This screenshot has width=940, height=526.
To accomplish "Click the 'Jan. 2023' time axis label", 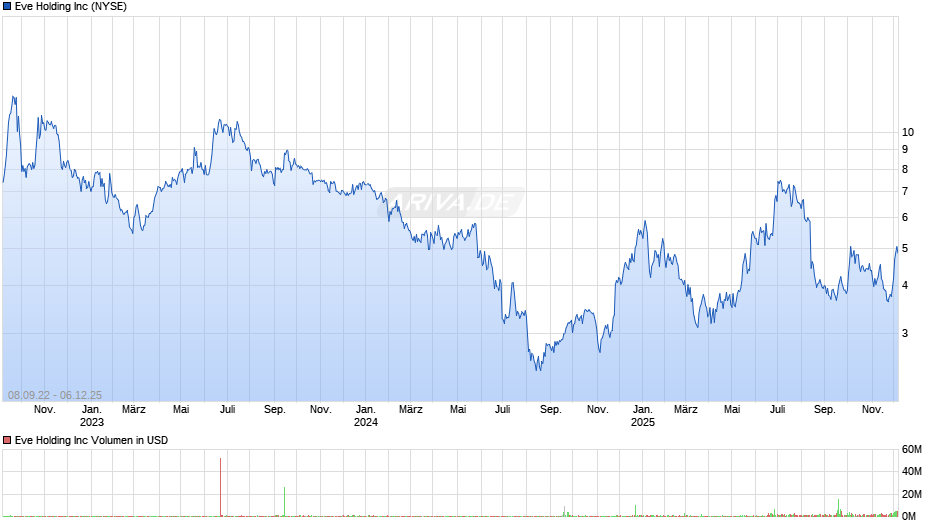I will tap(91, 416).
